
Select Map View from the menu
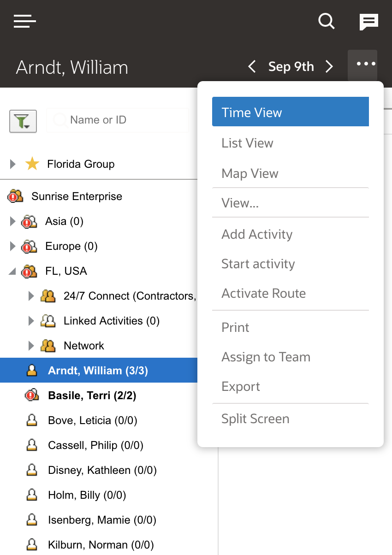click(x=249, y=173)
